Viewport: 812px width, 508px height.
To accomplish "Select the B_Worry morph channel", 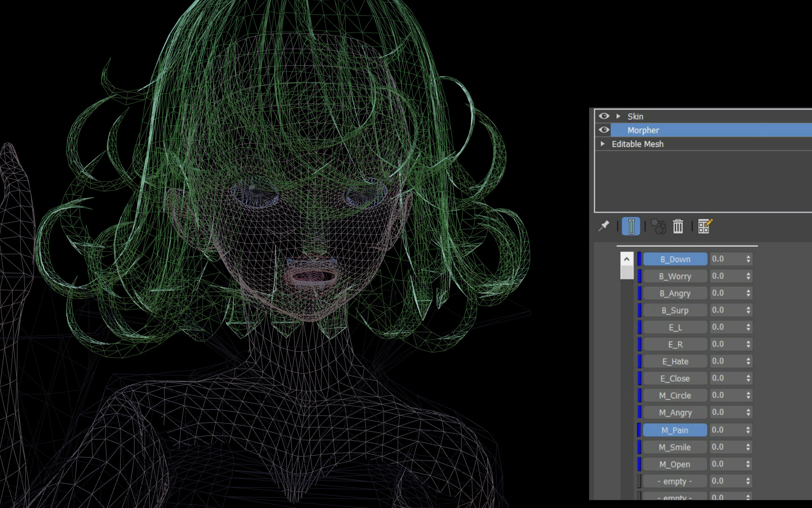I will click(675, 276).
